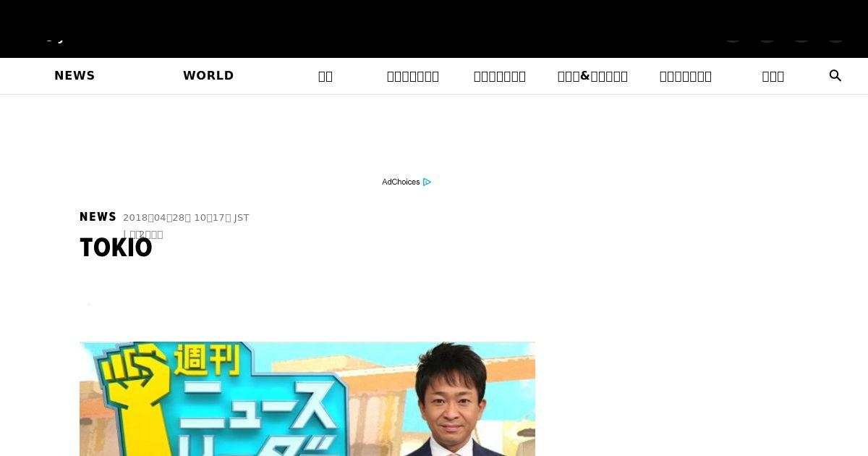Select the navigation item containing an ampersand
Viewport: 868px width, 456px height.
592,76
